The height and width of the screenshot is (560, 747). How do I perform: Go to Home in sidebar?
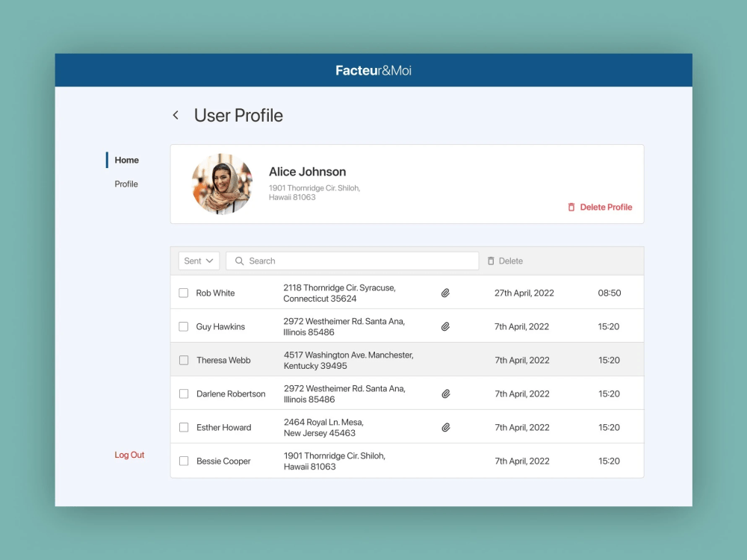pos(127,160)
